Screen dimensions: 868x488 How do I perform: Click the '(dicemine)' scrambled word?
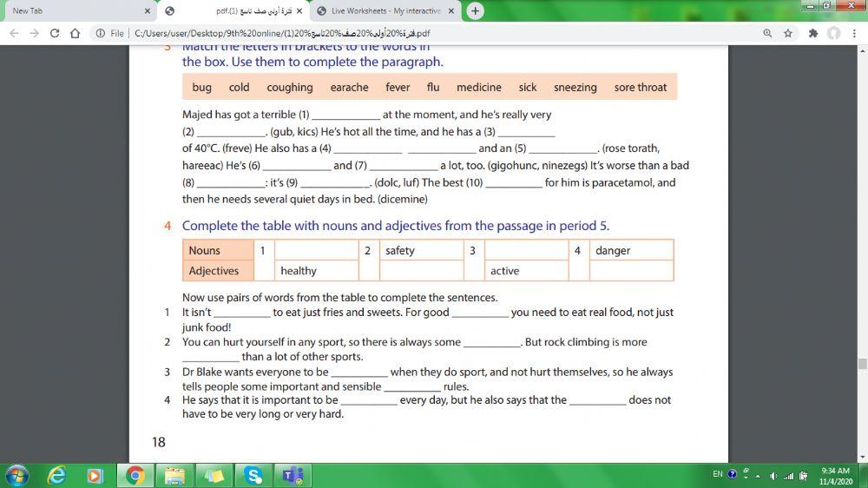pos(403,200)
